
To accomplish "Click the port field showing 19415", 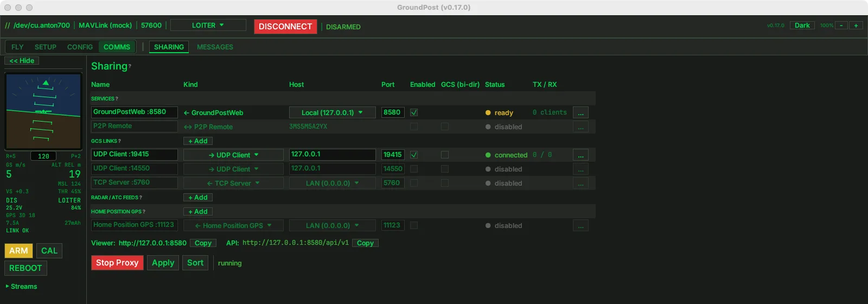I will pos(393,155).
